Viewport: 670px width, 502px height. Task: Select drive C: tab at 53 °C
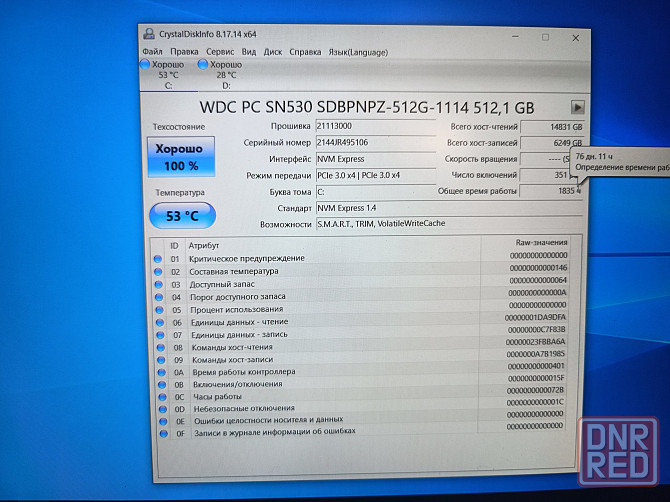[x=168, y=75]
